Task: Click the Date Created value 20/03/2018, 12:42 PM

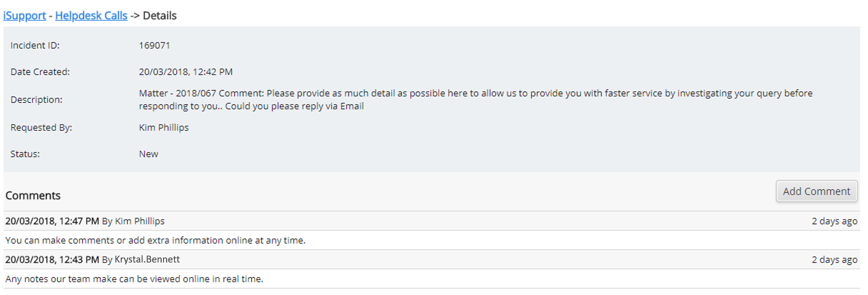Action: [x=185, y=72]
